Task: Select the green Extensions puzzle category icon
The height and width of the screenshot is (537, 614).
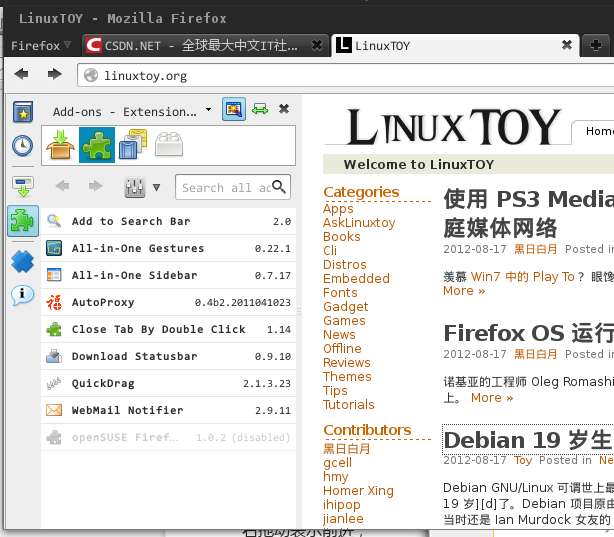Action: click(x=97, y=145)
